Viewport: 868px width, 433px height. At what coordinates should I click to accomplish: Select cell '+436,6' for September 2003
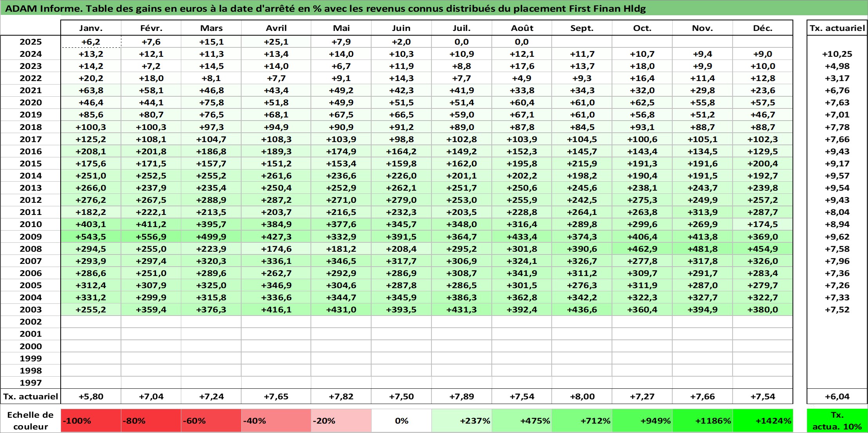582,310
